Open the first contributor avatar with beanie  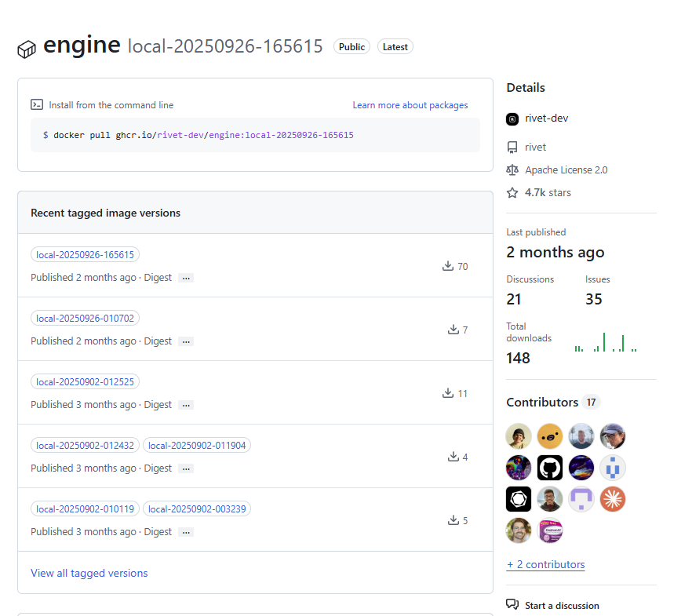(x=519, y=436)
